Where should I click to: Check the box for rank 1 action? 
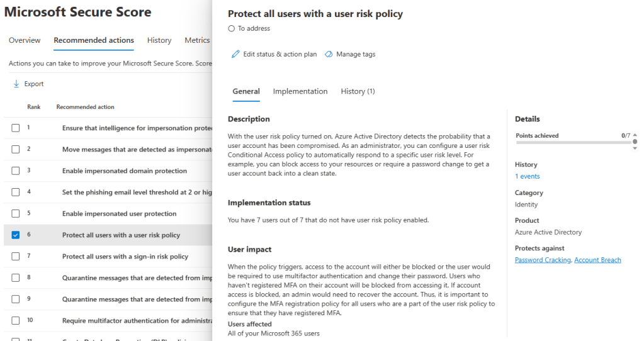tap(16, 128)
